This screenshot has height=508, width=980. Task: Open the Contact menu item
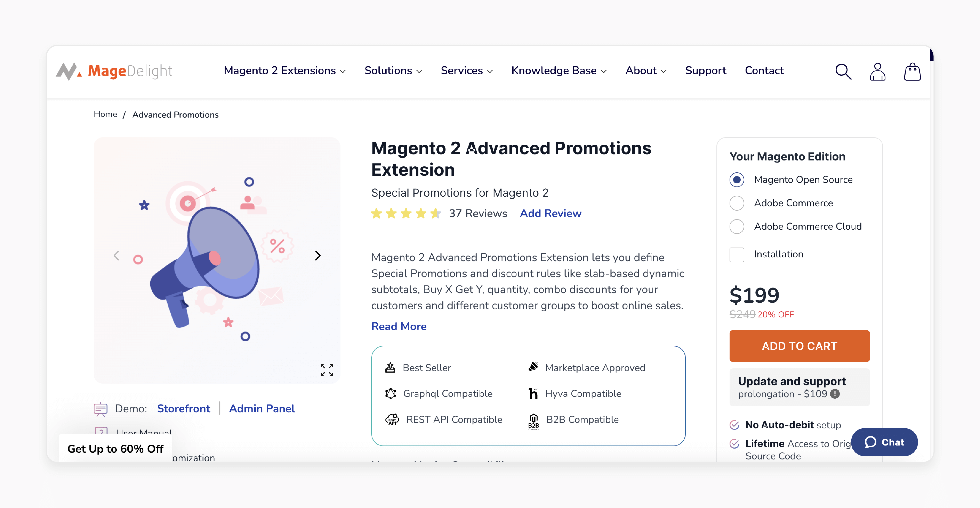pyautogui.click(x=764, y=71)
